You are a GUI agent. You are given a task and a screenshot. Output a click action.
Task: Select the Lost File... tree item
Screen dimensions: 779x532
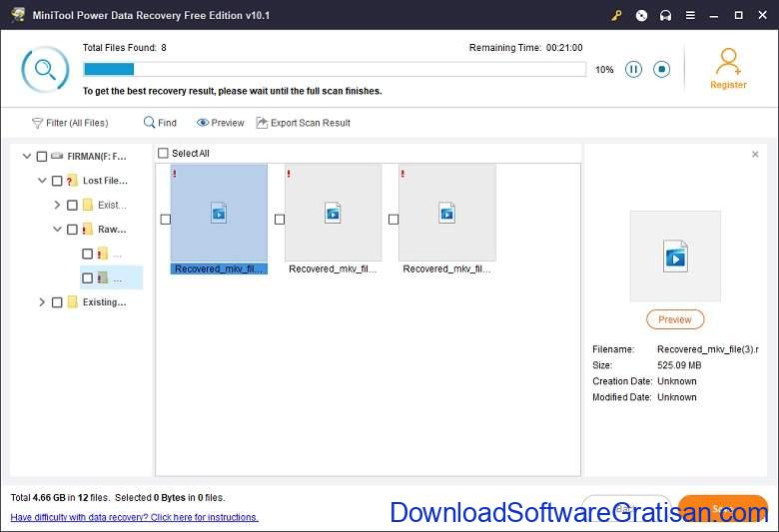pos(105,181)
